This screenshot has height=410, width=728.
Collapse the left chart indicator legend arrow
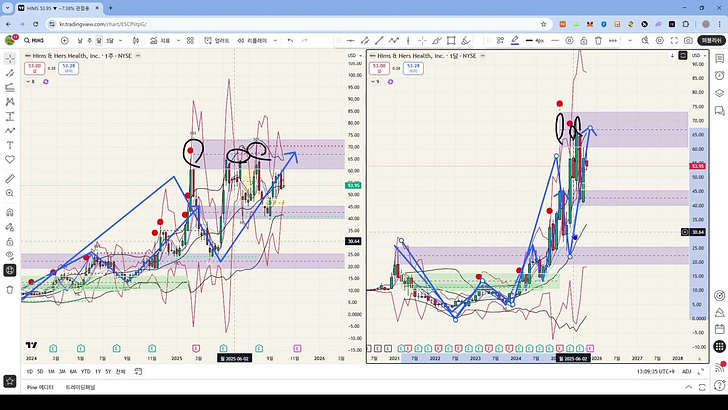[31, 82]
